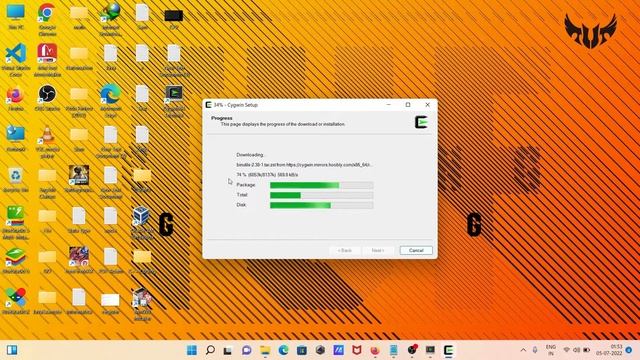Image resolution: width=640 pixels, height=360 pixels.
Task: Open Microsoft Edge from the taskbar
Action: [x=283, y=350]
